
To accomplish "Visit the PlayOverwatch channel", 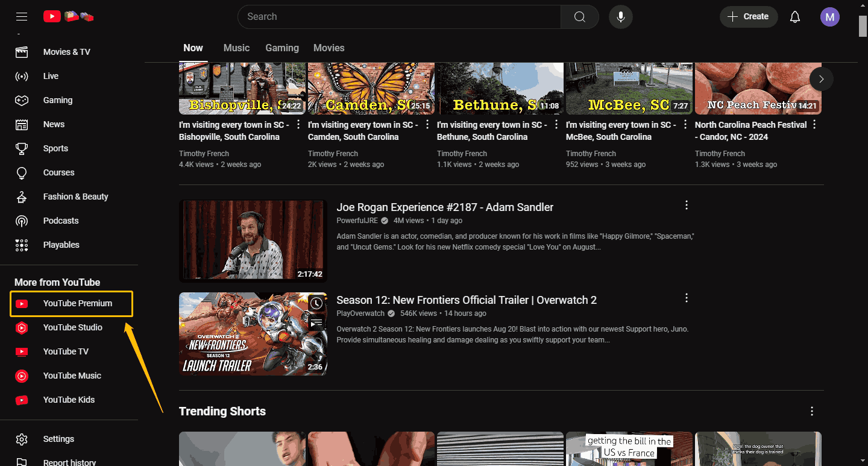I will point(360,313).
